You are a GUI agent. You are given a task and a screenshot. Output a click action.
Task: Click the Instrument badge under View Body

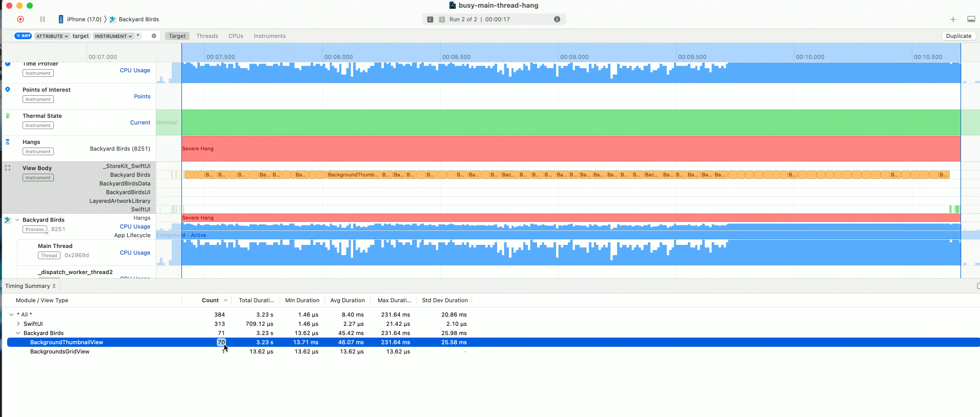coord(38,178)
